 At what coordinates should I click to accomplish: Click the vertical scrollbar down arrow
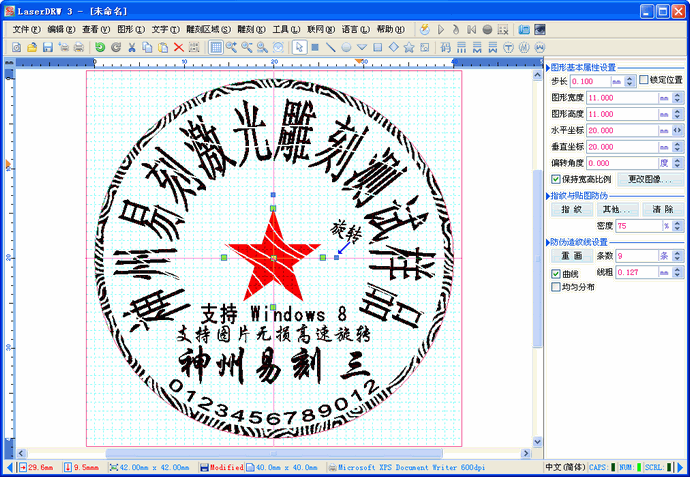(x=538, y=441)
